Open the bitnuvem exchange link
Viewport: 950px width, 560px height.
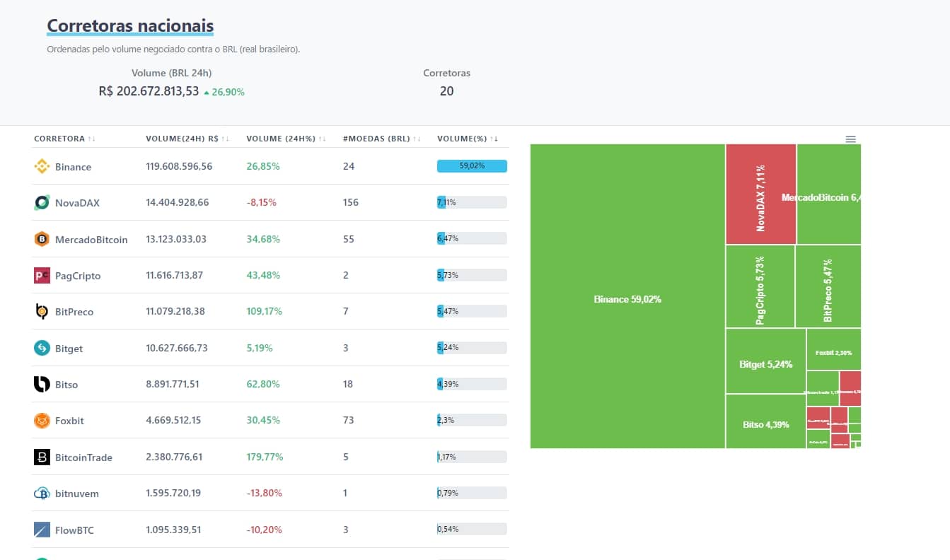click(x=76, y=494)
